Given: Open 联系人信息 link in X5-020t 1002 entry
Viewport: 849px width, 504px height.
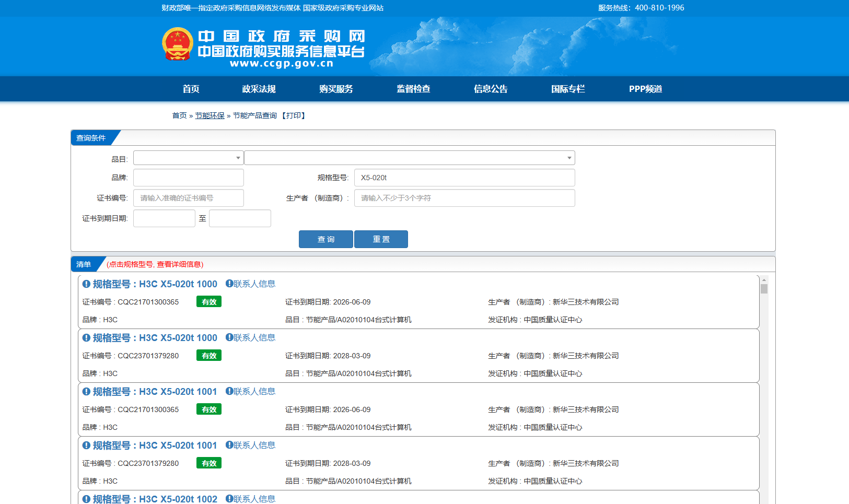Looking at the screenshot, I should [x=254, y=499].
